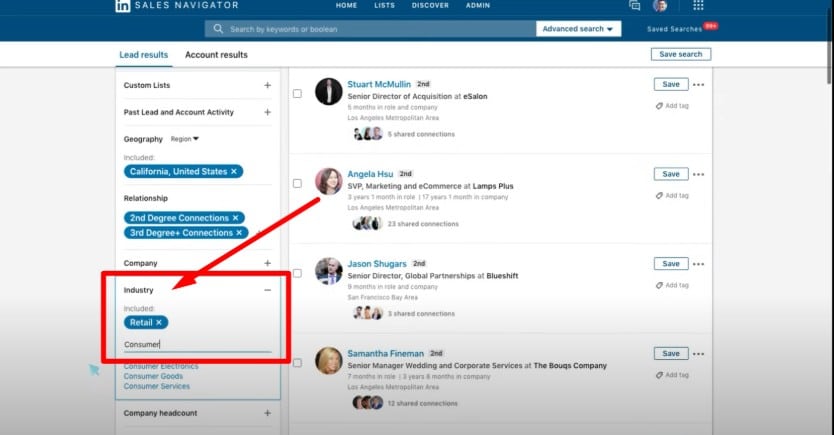Expand the Custom Lists filter
Viewport: 834px width, 435px height.
point(268,85)
